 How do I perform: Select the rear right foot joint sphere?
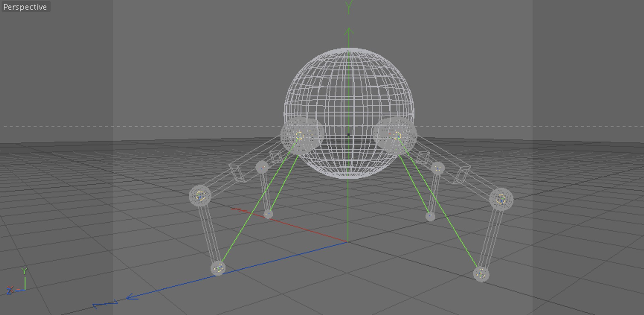click(x=430, y=217)
